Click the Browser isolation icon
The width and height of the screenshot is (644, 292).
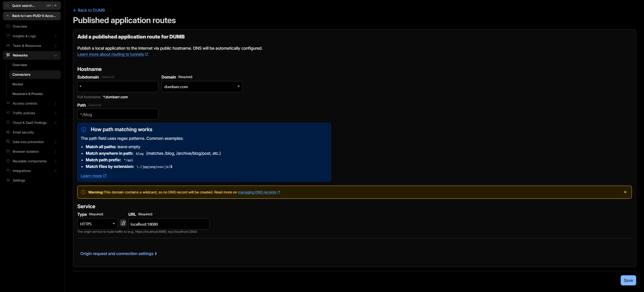coord(8,151)
